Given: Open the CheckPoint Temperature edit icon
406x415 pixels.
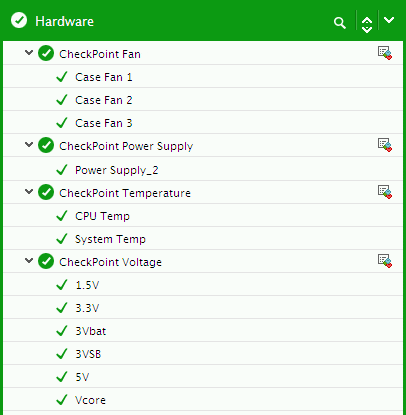Looking at the screenshot, I should pyautogui.click(x=385, y=192).
